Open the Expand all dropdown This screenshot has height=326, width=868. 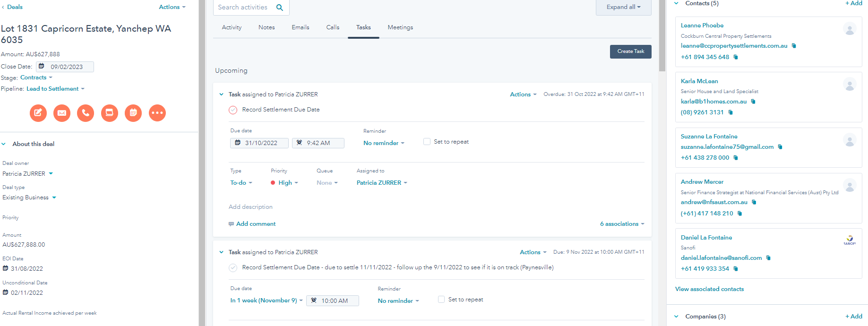pyautogui.click(x=624, y=7)
